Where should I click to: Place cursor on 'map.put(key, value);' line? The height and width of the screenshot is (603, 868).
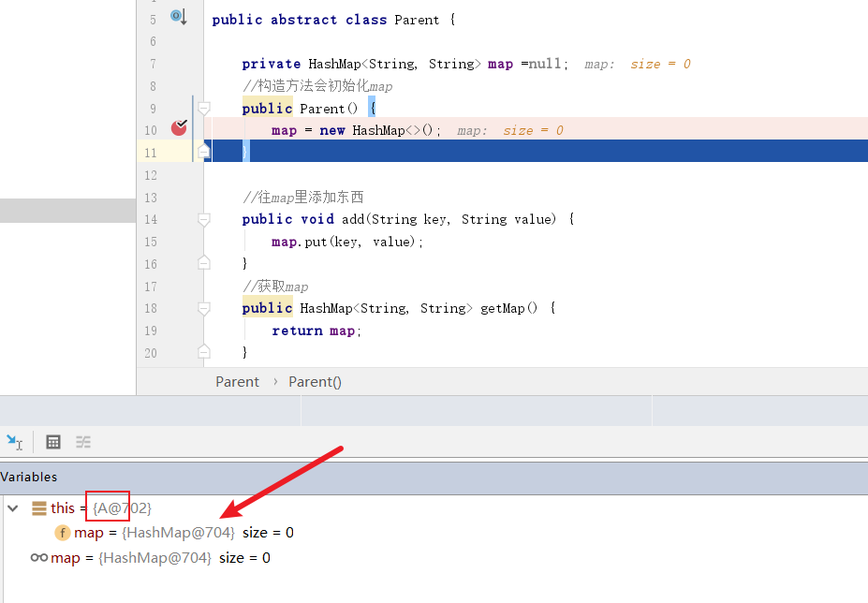tap(347, 242)
